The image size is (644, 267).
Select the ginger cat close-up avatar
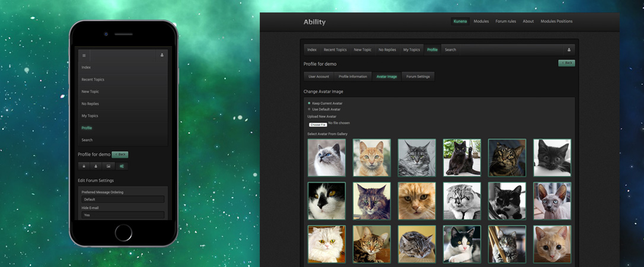click(417, 201)
